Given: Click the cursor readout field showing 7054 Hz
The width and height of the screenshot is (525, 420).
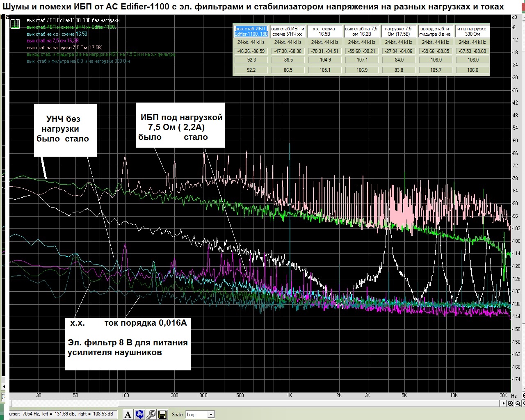Looking at the screenshot, I should pos(62,414).
